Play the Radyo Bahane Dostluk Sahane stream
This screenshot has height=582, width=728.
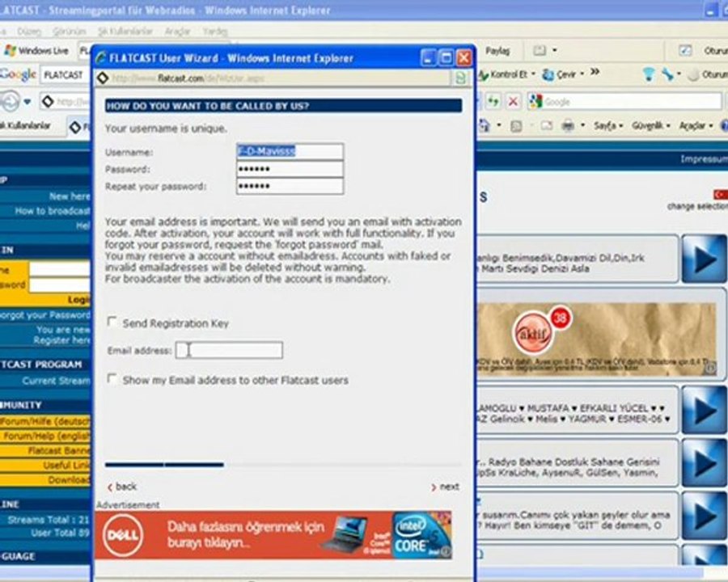(x=704, y=463)
